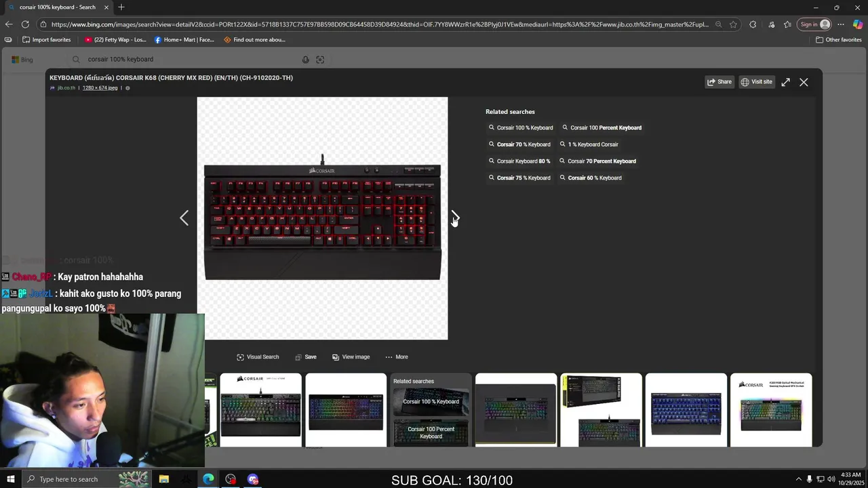Open K100 RGB Optical-Mechanical keyboard thumbnail
Image resolution: width=868 pixels, height=488 pixels.
point(771,410)
